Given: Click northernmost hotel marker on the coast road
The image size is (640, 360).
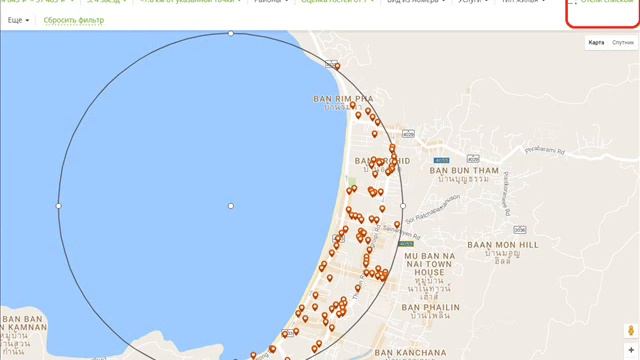Looking at the screenshot, I should (x=337, y=67).
